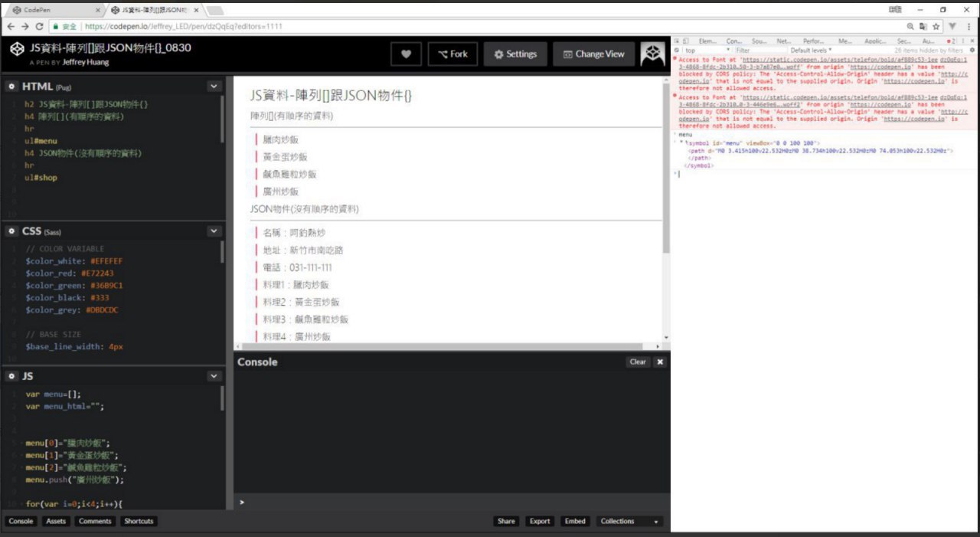The image size is (980, 537).
Task: Switch to DevTools Application tab
Action: point(875,41)
